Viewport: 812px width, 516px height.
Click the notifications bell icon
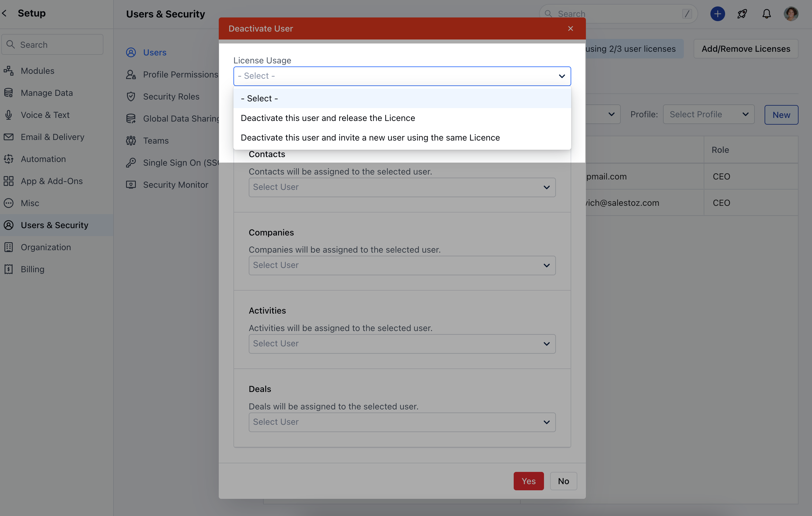point(766,14)
